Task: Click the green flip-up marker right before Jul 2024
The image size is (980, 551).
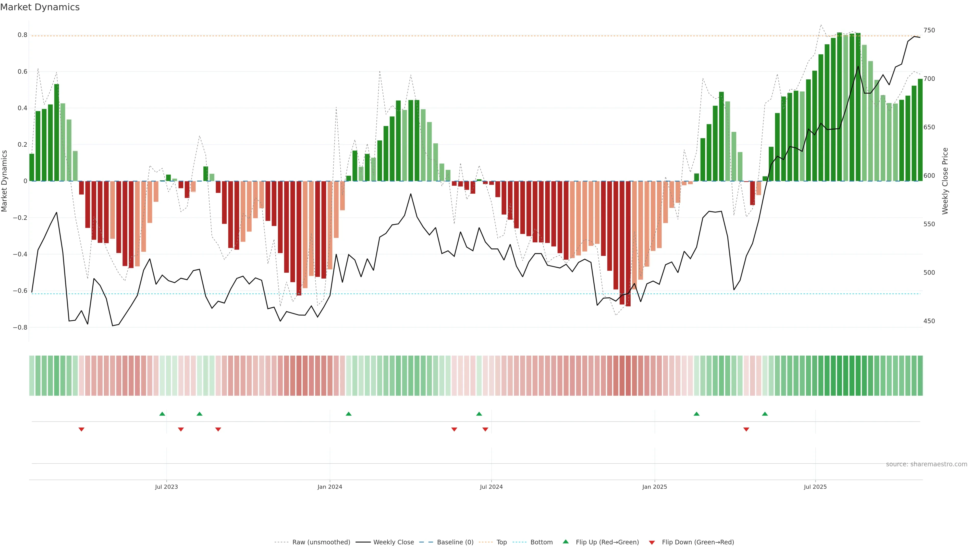Action: click(479, 414)
